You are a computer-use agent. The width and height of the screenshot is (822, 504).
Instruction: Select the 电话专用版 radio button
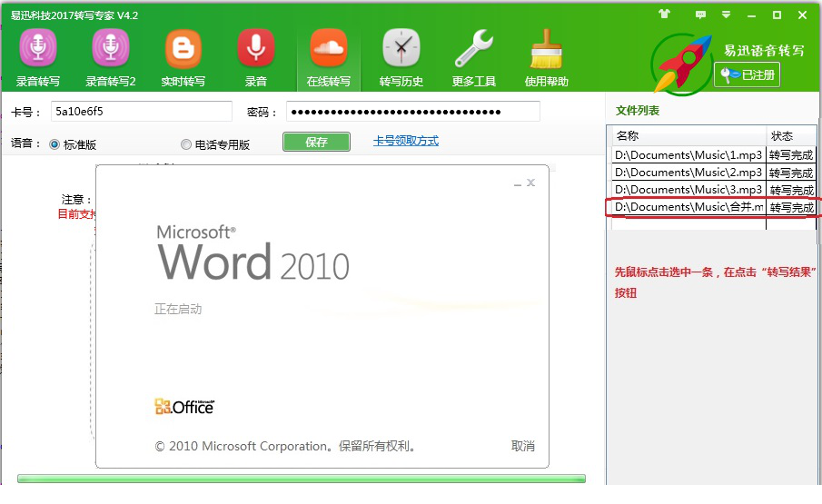186,144
